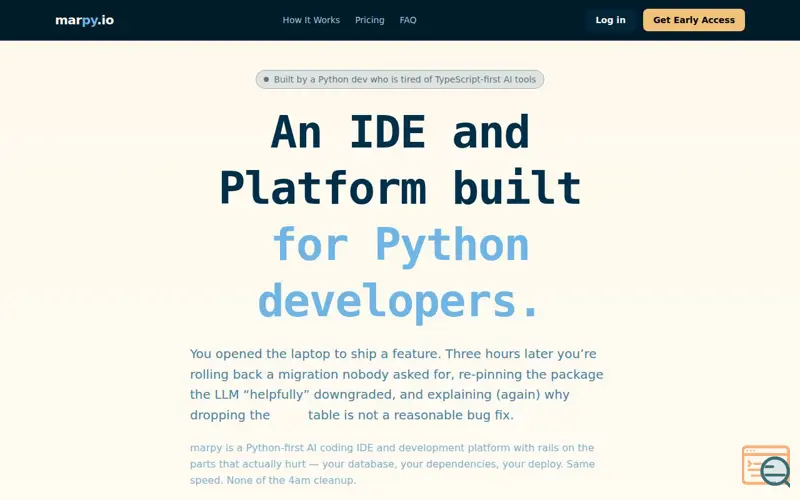
Task: Open the marpy.io logo home link
Action: 84,20
